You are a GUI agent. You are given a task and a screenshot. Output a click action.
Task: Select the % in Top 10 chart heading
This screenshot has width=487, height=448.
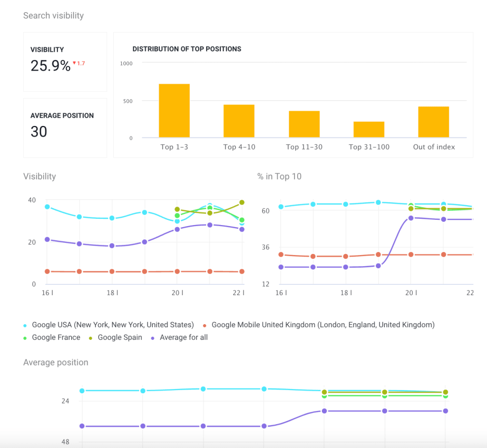click(279, 176)
